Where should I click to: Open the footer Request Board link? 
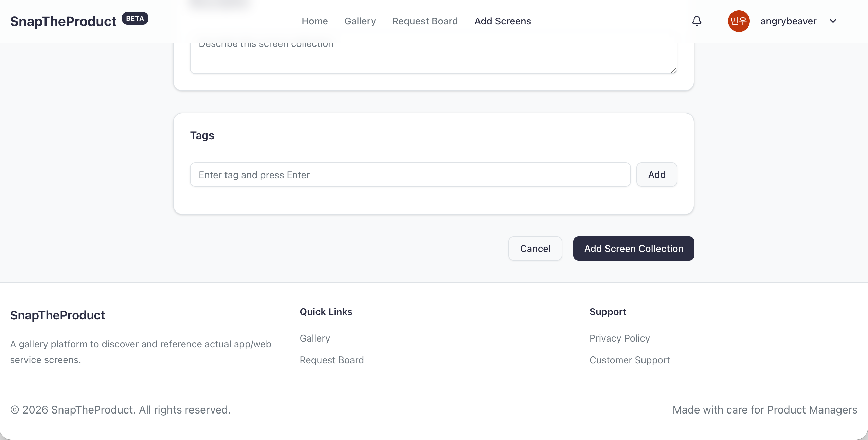pos(331,360)
